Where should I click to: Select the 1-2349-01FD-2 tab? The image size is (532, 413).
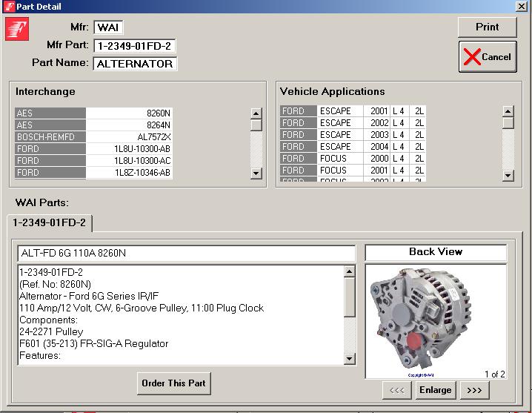pyautogui.click(x=49, y=222)
